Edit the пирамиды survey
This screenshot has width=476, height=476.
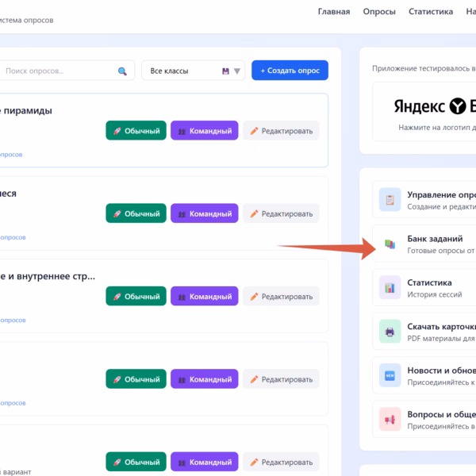[281, 131]
